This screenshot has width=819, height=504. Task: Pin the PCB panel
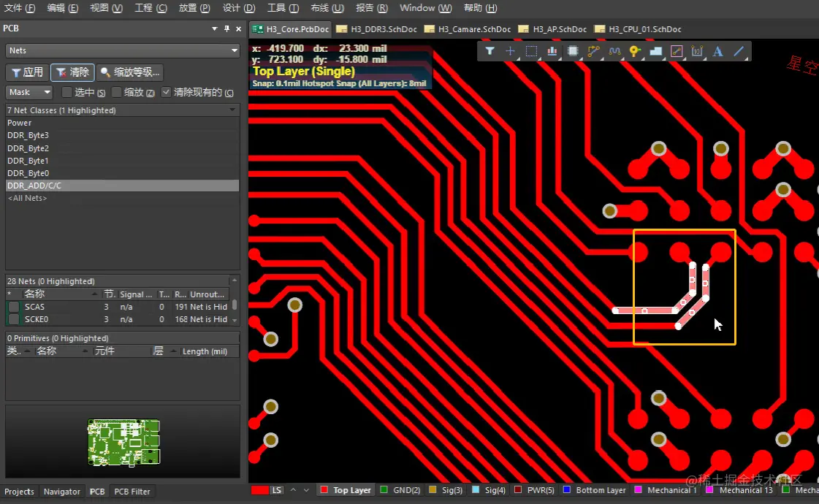pos(226,28)
